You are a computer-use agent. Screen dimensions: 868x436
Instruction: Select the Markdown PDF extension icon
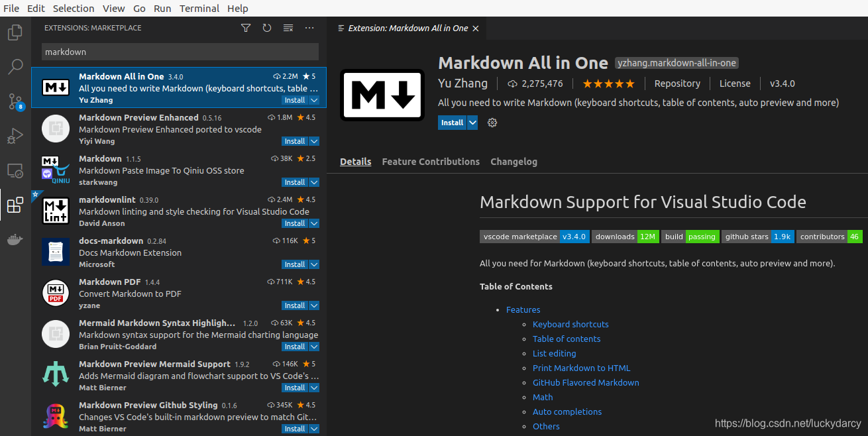point(56,293)
